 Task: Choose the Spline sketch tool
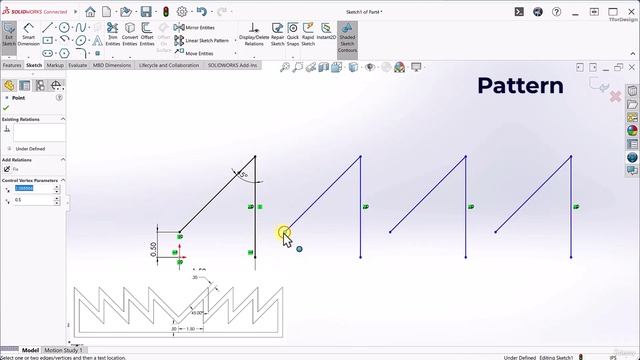[x=80, y=27]
